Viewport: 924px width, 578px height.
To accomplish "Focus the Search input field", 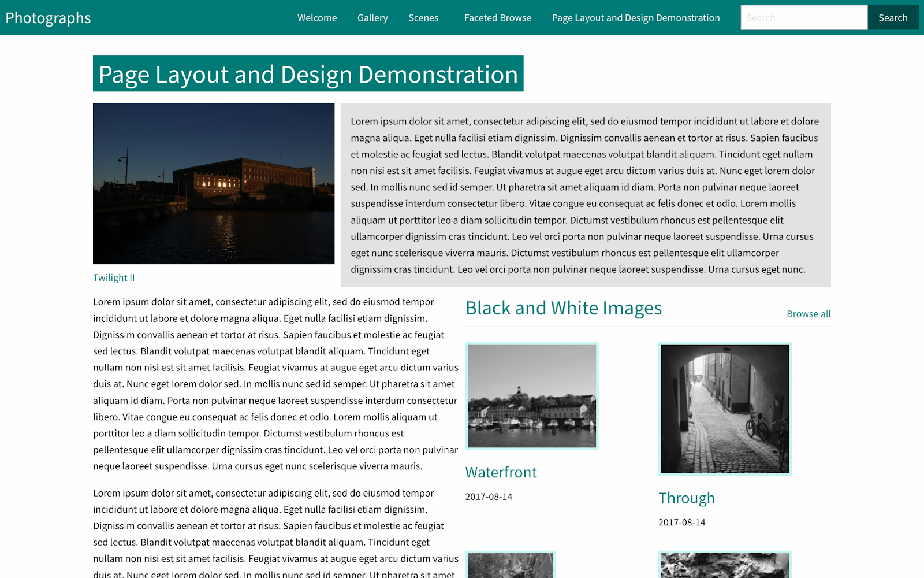I will [x=804, y=17].
